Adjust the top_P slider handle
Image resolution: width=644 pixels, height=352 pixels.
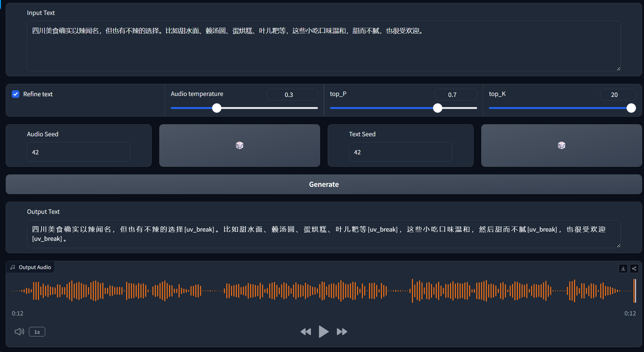(x=438, y=108)
